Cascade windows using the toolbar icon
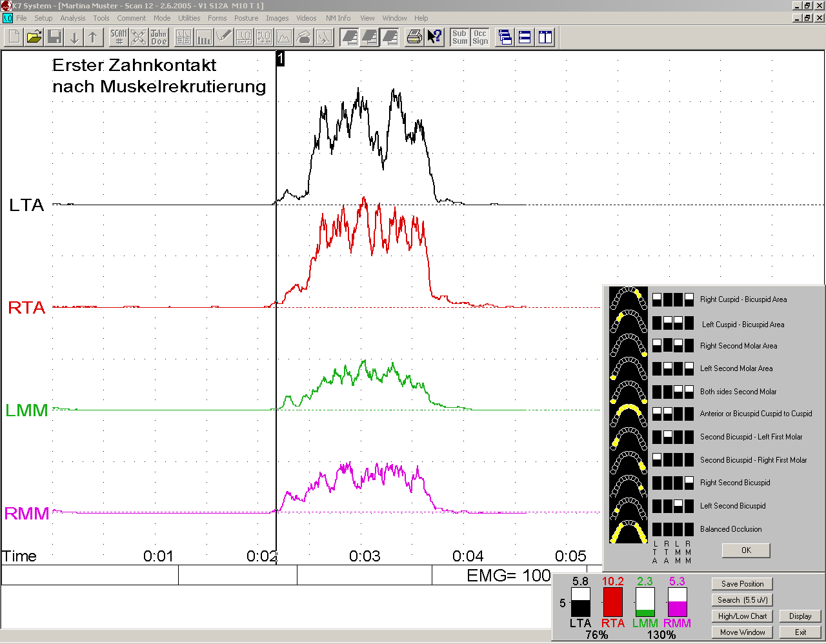 (505, 37)
